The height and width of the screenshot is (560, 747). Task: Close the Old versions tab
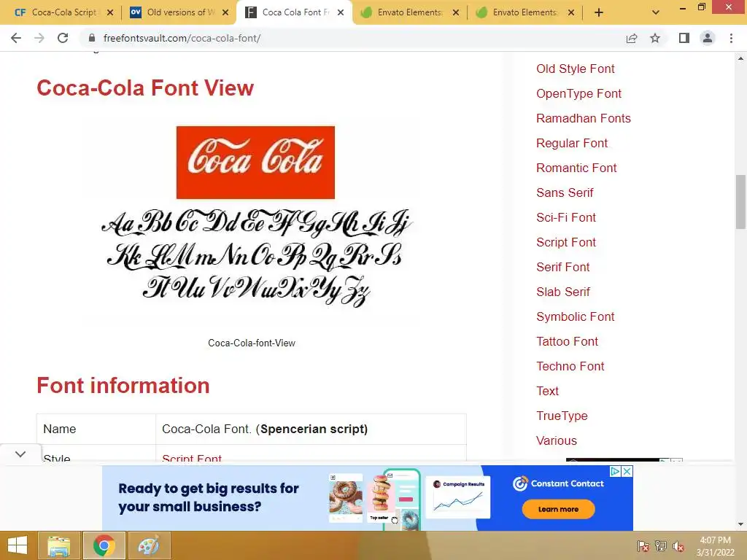(226, 13)
